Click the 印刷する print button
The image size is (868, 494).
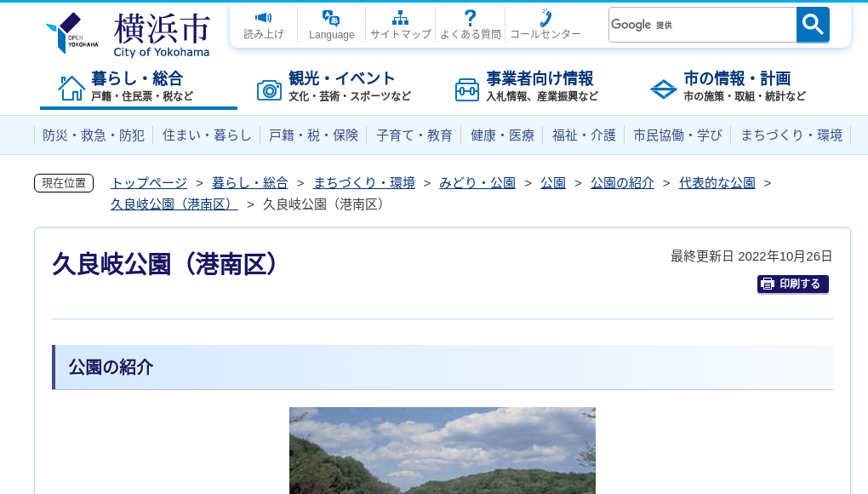tap(792, 284)
